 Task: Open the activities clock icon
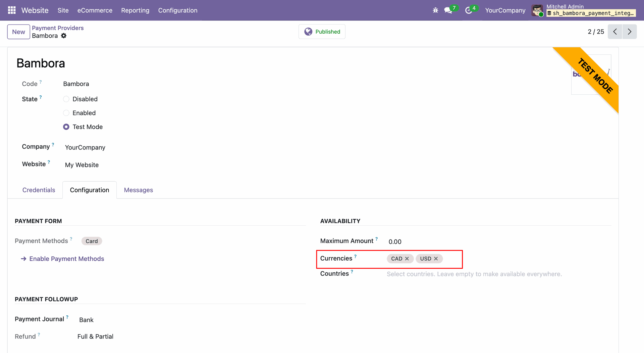469,10
